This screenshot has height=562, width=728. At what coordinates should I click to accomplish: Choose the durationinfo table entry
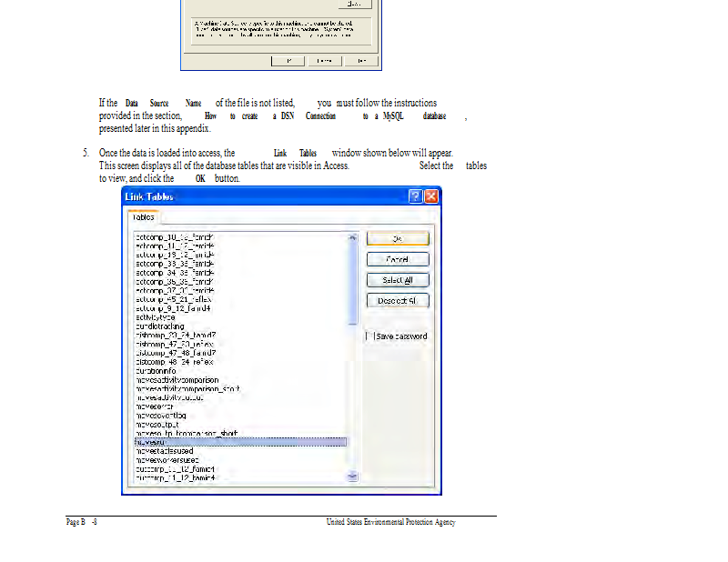pyautogui.click(x=155, y=370)
